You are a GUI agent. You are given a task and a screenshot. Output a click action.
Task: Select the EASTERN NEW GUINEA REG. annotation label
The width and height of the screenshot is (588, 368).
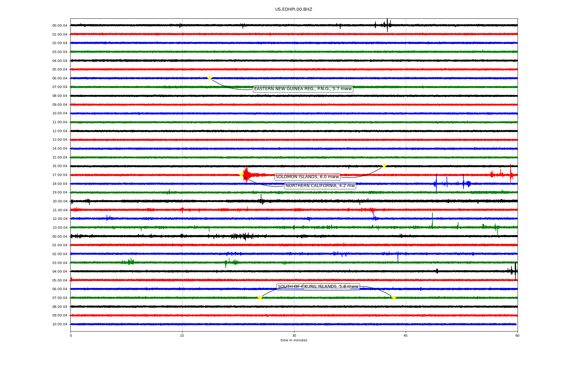(x=303, y=89)
